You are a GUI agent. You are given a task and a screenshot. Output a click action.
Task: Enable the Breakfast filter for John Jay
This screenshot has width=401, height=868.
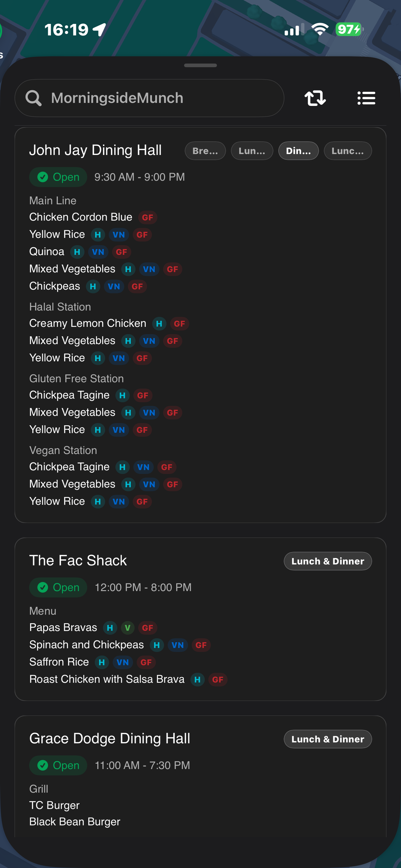coord(205,150)
